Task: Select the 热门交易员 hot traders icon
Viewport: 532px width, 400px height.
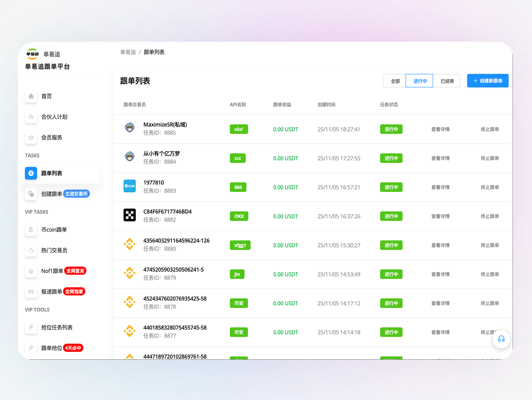Action: tap(31, 250)
